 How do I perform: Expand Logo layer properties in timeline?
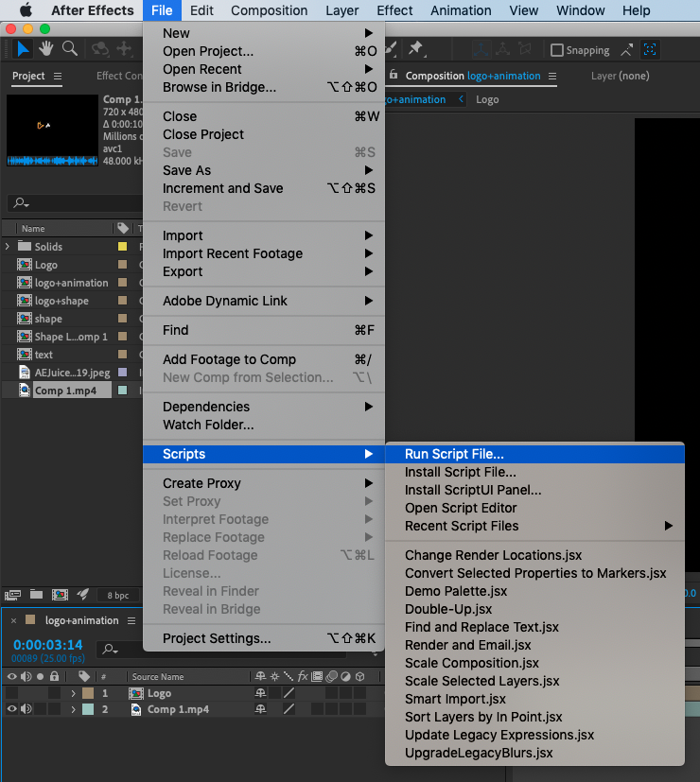click(74, 693)
